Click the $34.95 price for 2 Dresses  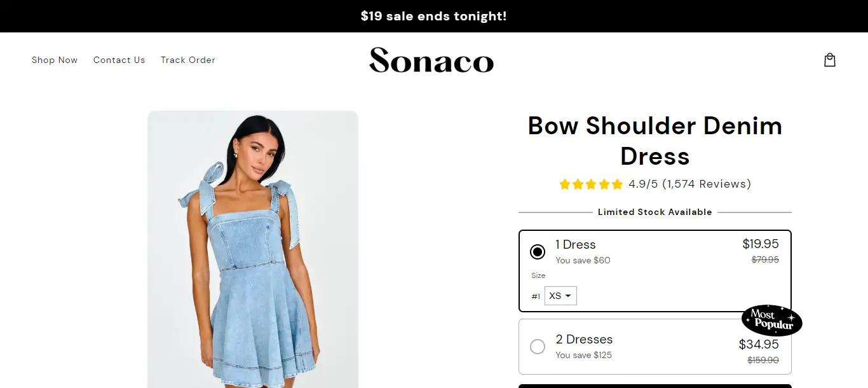click(759, 344)
